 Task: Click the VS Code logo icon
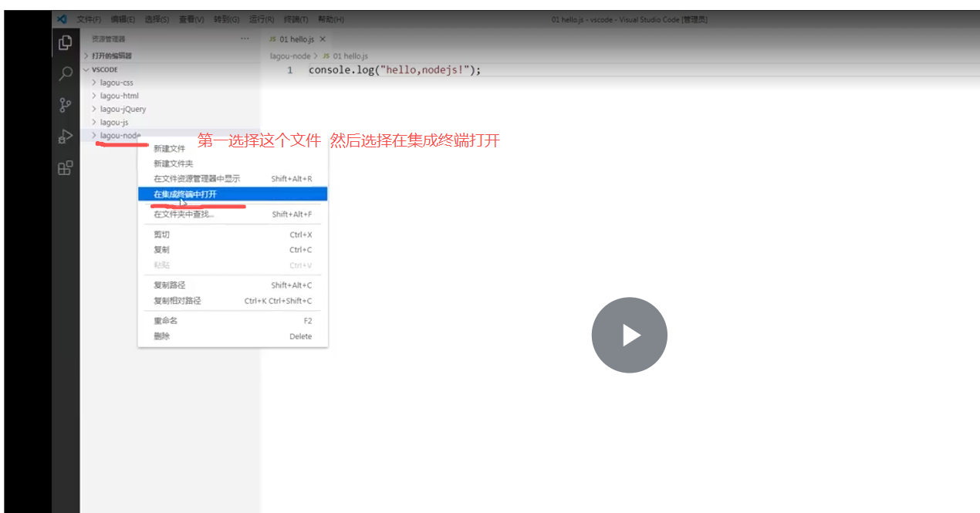coord(63,19)
